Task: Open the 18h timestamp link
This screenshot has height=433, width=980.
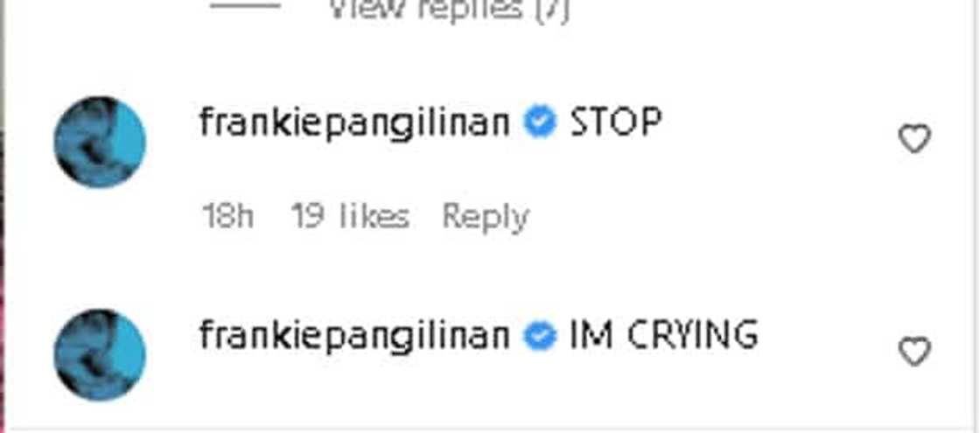Action: pos(227,216)
